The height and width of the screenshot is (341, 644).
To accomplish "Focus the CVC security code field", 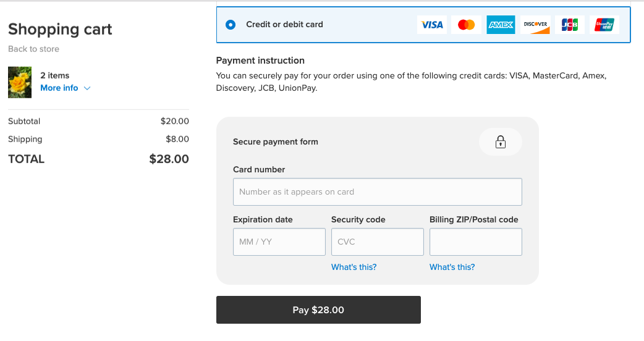I will click(x=378, y=242).
